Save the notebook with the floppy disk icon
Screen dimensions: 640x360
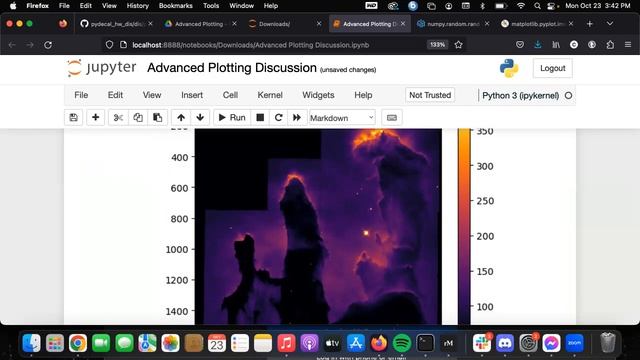[x=73, y=118]
